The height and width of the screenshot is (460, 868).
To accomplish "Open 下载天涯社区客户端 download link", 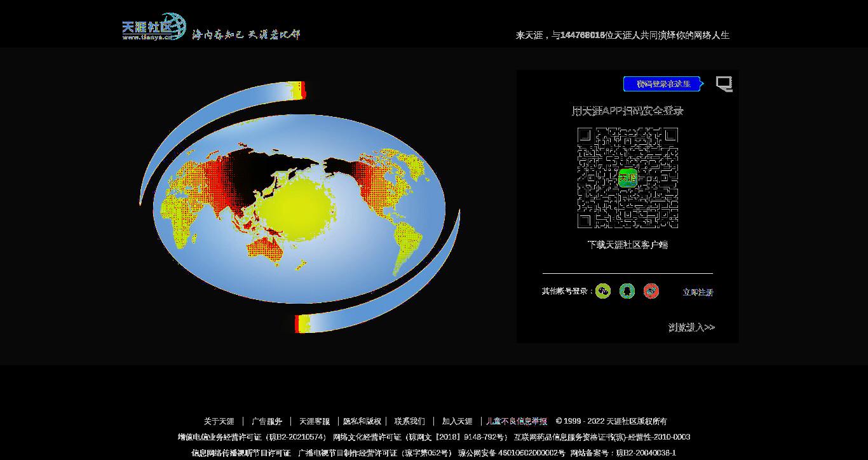I will pyautogui.click(x=628, y=245).
